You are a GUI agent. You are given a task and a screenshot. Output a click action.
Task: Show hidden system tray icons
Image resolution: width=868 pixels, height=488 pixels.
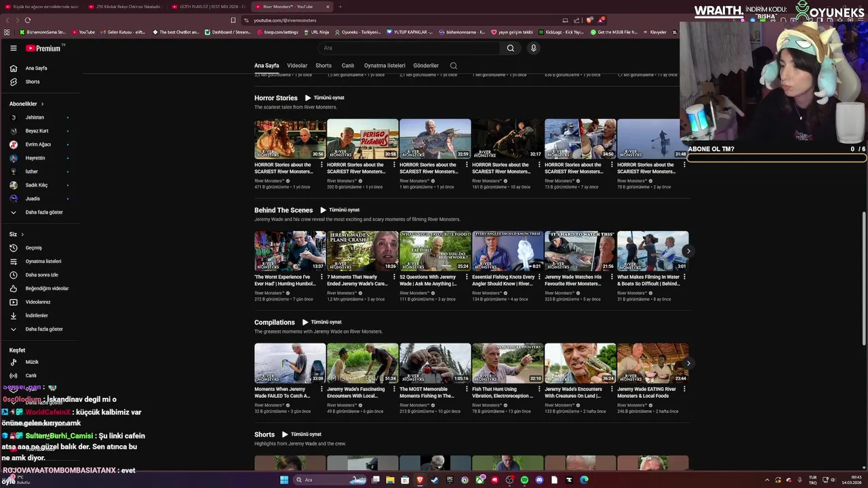[768, 480]
